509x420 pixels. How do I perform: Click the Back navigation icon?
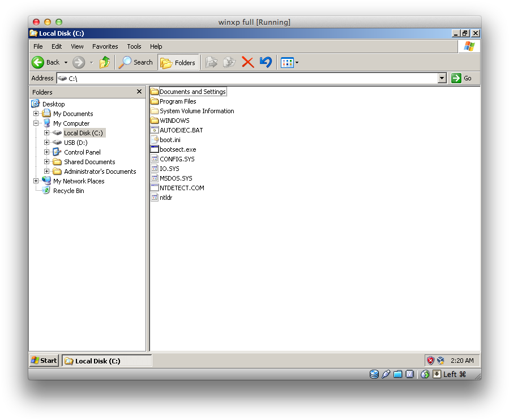click(x=39, y=62)
